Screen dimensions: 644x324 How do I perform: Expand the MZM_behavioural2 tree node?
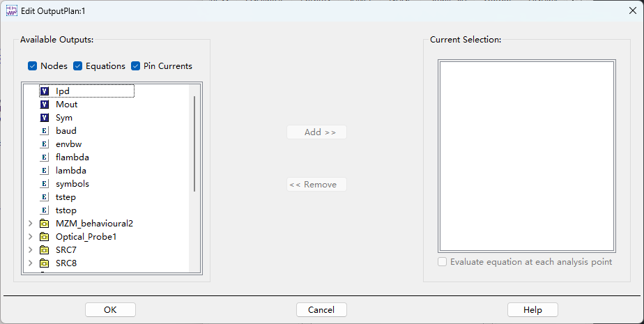click(x=31, y=224)
